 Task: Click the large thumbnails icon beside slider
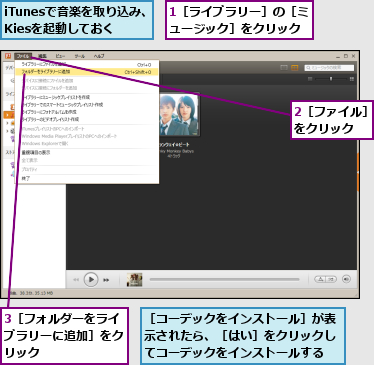[352, 79]
